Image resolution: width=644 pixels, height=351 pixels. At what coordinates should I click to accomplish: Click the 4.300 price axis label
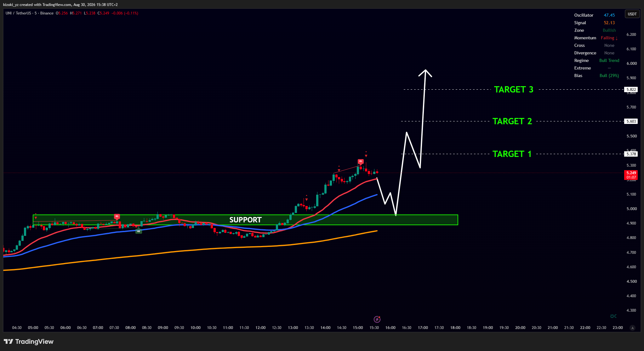[x=631, y=310]
